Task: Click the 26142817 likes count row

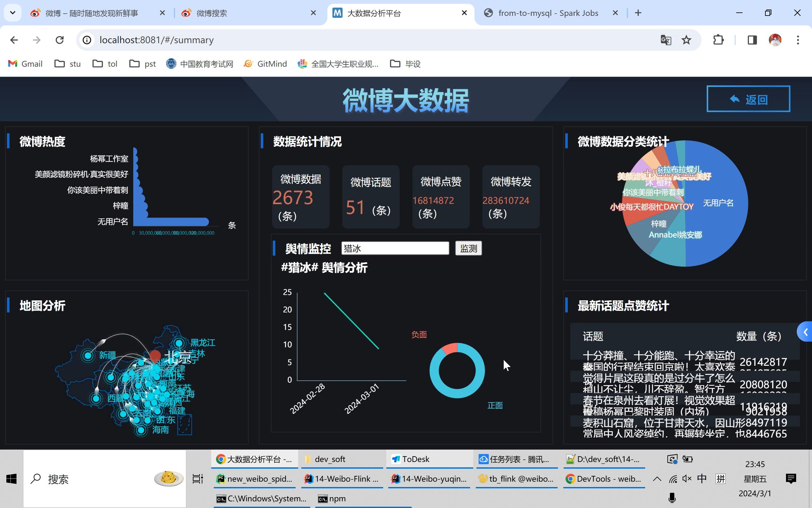Action: tap(684, 362)
